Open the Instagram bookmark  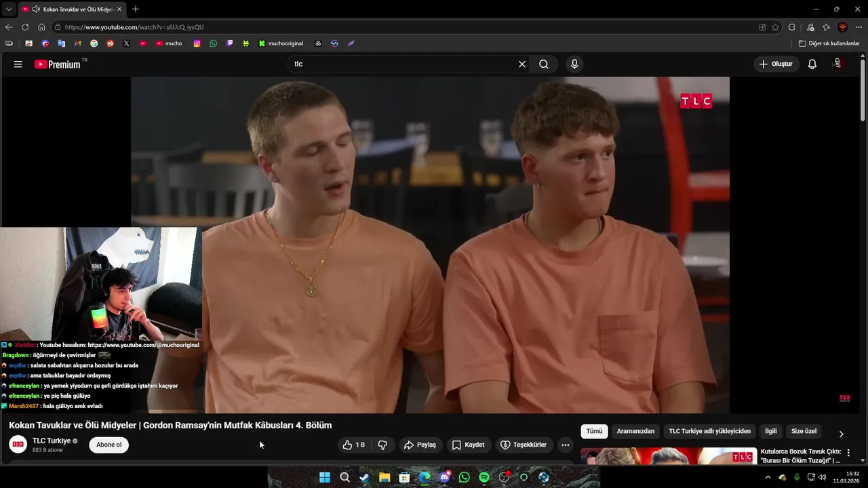pyautogui.click(x=197, y=43)
